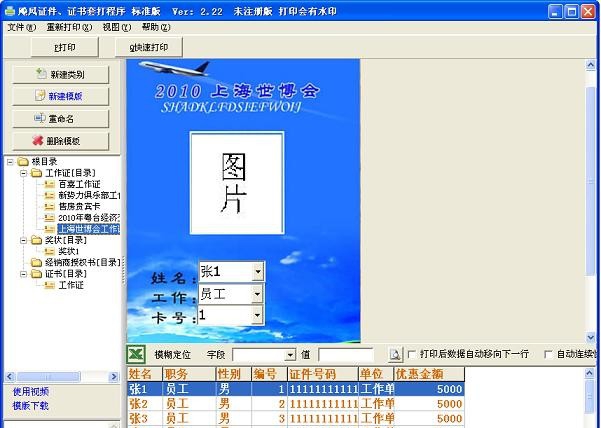Image resolution: width=601 pixels, height=428 pixels.
Task: Select the 张1 row in table
Action: click(296, 389)
